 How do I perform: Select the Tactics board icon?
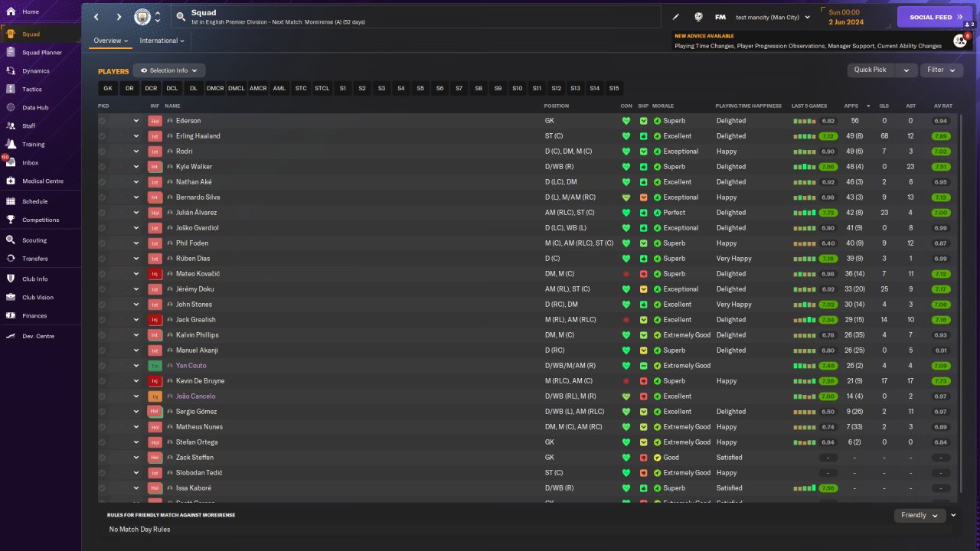pyautogui.click(x=11, y=89)
